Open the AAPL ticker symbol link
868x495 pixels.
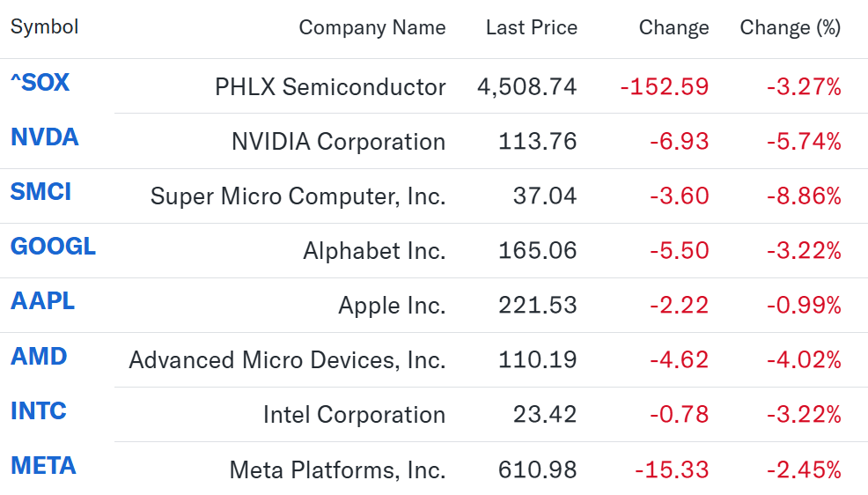(42, 301)
